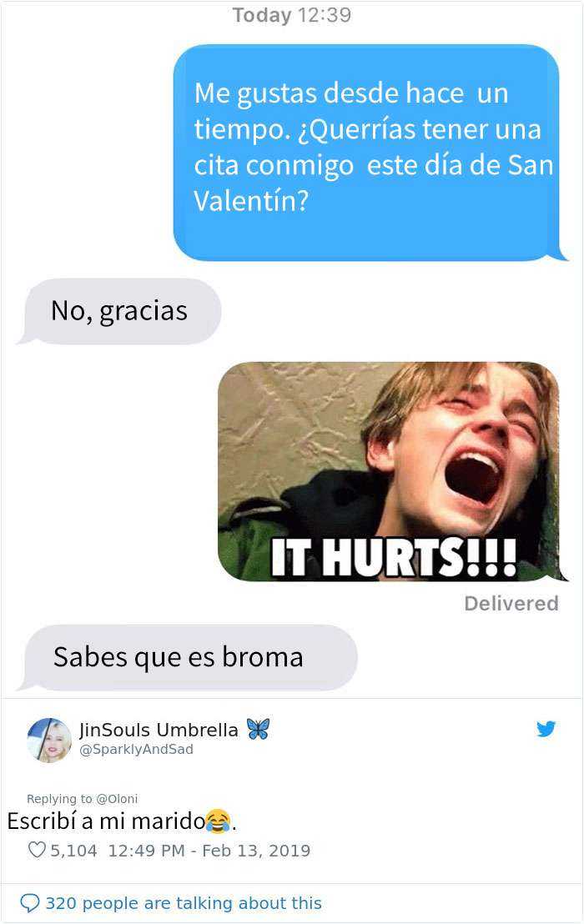Open the JinSouls Umbrella display name
Screen dimensions: 584x924
point(159,730)
